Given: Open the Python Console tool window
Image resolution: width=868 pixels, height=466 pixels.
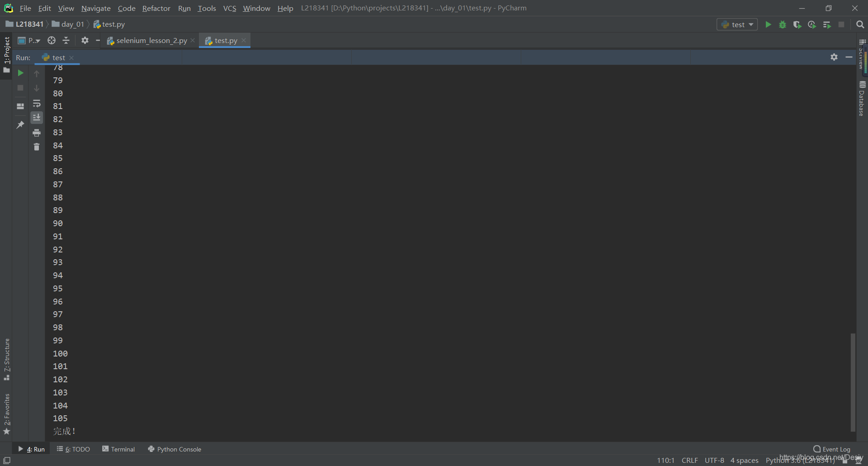Looking at the screenshot, I should (x=175, y=449).
